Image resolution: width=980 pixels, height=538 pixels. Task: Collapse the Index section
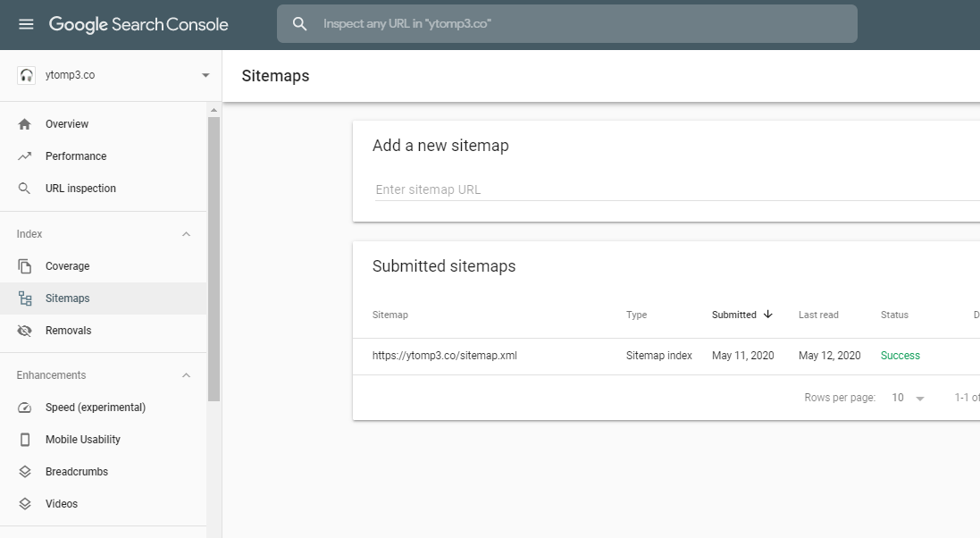[186, 234]
